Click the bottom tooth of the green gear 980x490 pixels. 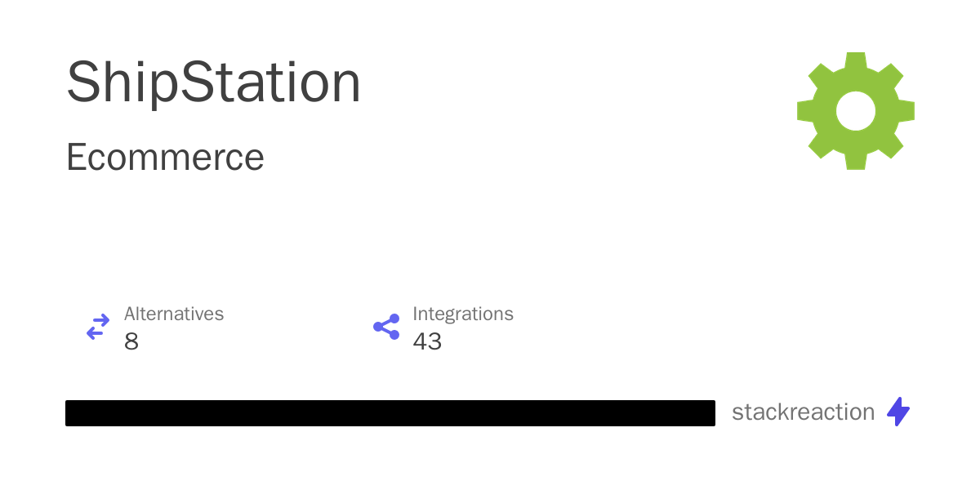(x=856, y=160)
